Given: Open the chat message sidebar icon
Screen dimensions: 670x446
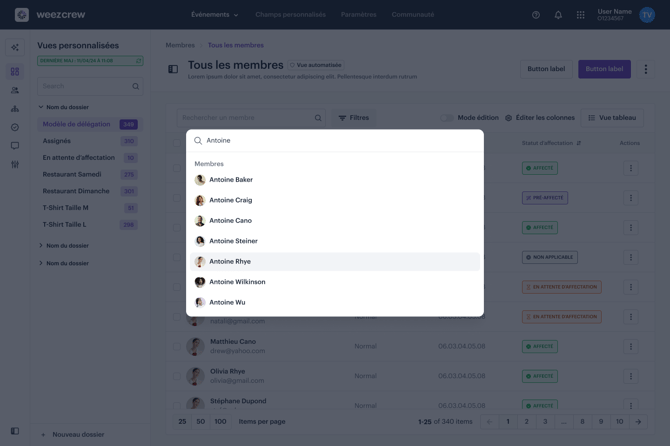Looking at the screenshot, I should (x=15, y=146).
